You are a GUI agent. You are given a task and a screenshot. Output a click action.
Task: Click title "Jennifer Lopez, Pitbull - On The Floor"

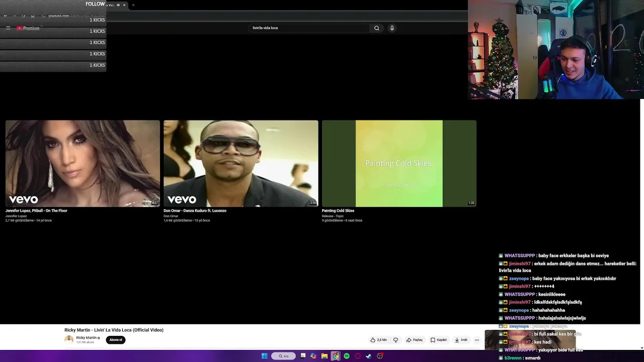[36, 211]
